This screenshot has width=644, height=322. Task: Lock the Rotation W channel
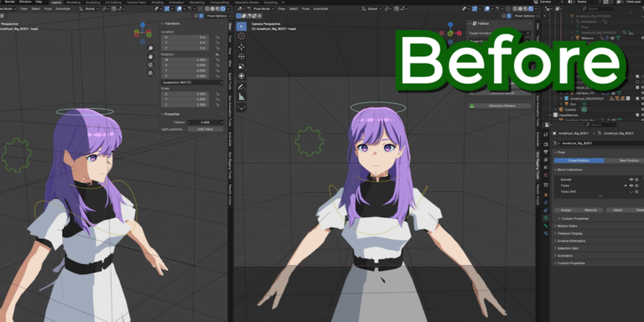click(x=217, y=60)
